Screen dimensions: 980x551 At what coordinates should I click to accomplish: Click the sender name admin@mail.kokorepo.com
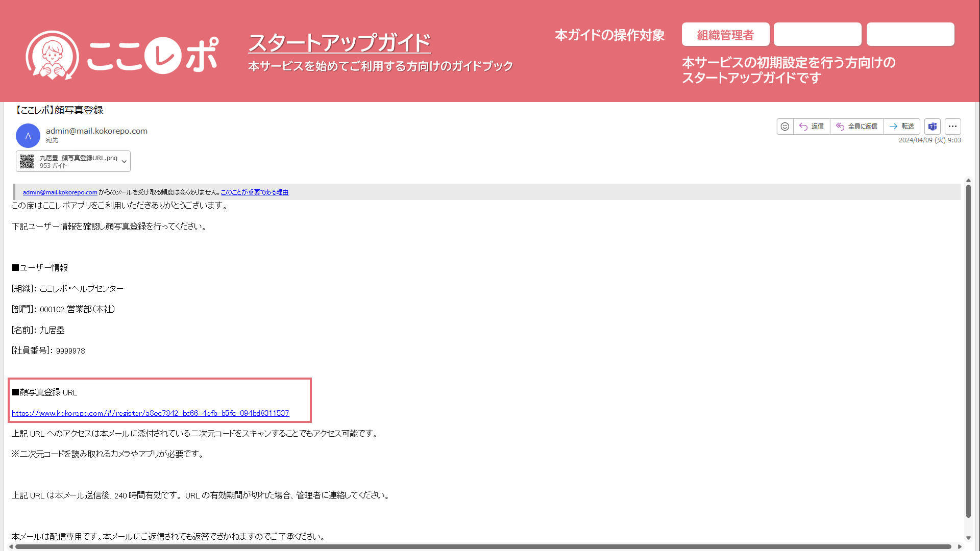[96, 131]
